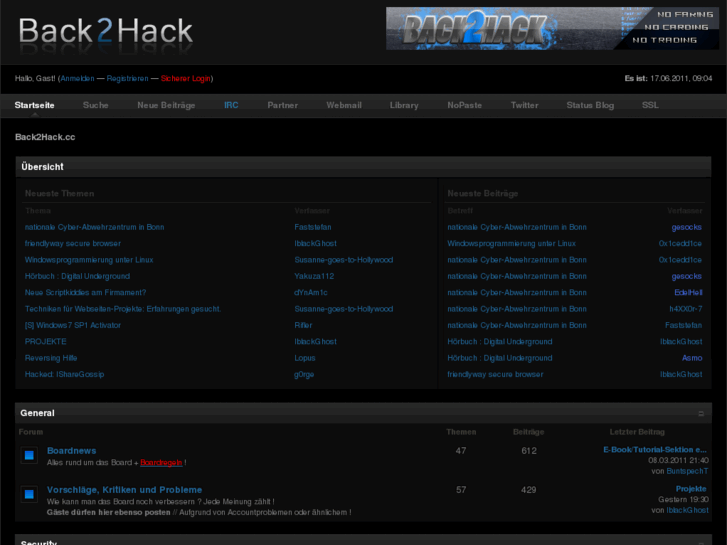
Task: Open last post 'E-Book/Tutorial-Sektion e...'
Action: click(x=655, y=449)
